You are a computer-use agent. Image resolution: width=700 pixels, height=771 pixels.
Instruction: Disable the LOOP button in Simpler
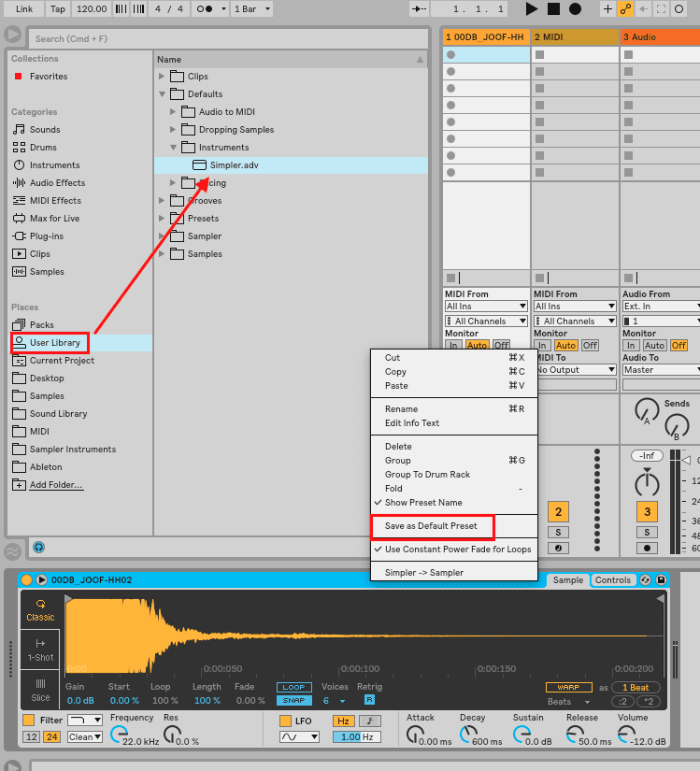pyautogui.click(x=294, y=688)
